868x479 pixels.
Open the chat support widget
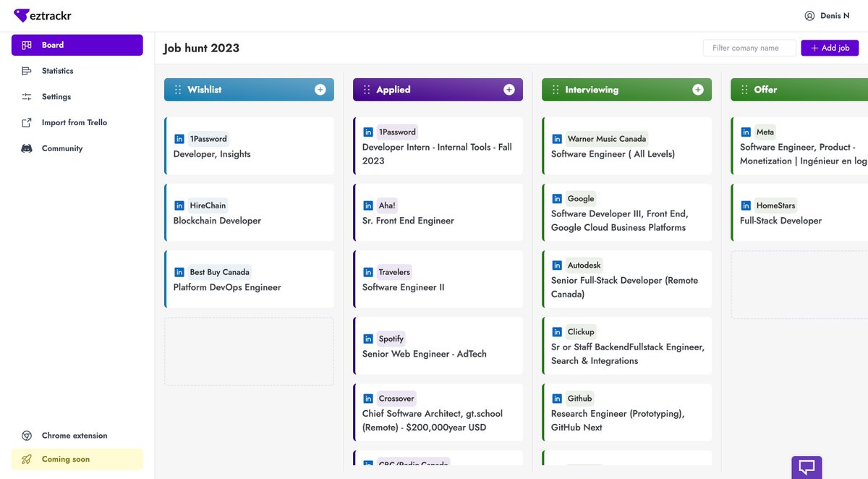[807, 467]
